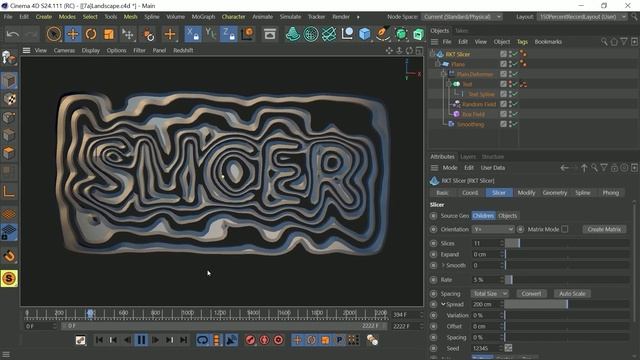
Task: Click Attributes back arrow icon
Action: (x=564, y=168)
